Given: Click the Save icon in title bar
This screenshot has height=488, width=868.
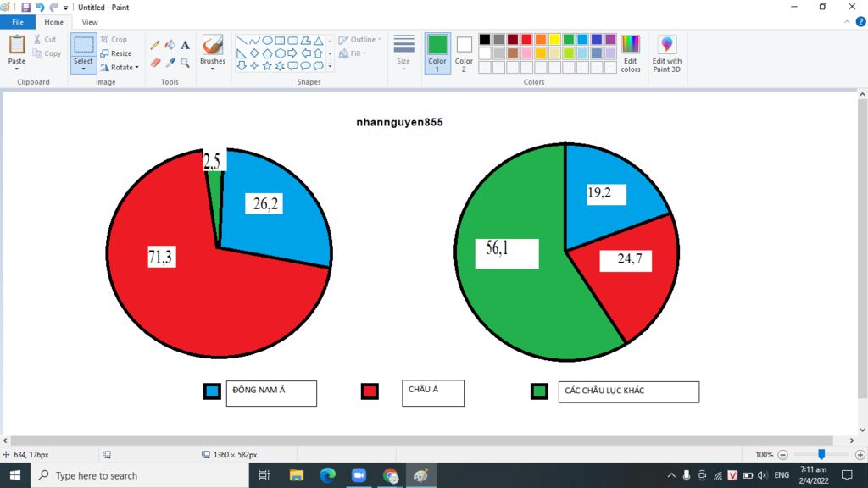Looking at the screenshot, I should pos(25,7).
